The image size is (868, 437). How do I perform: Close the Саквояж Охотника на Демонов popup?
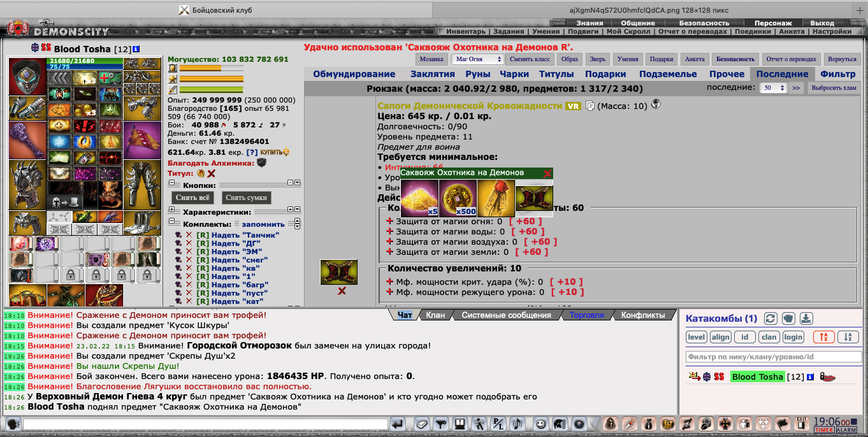547,173
